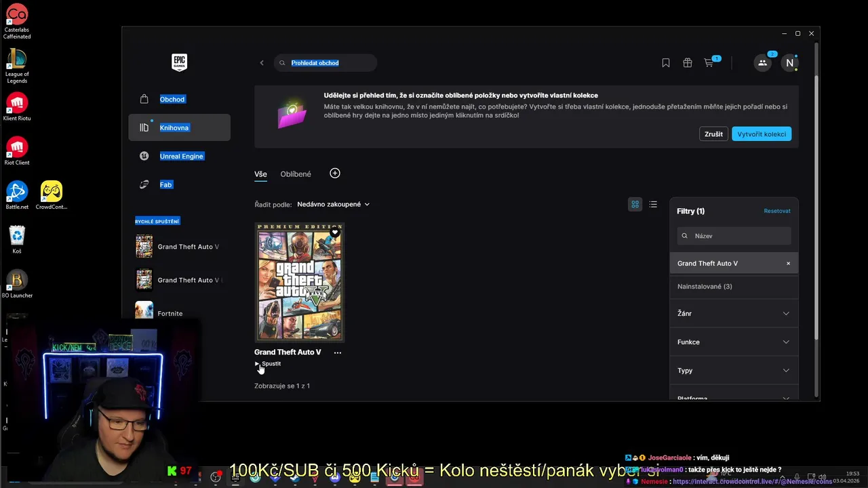Switch to list view

pos(653,204)
